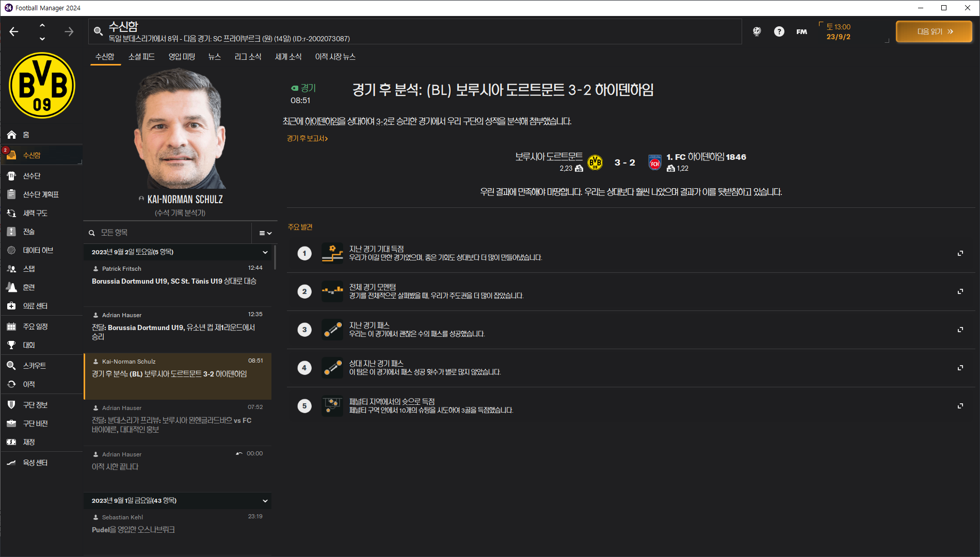Click the Dortmund crest beside the score
Screen dimensions: 980x557
[595, 162]
